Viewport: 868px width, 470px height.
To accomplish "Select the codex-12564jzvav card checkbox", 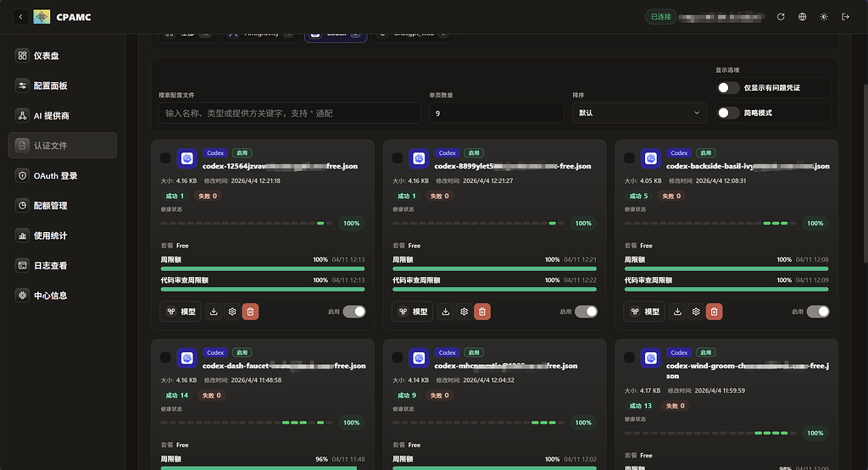I will coord(165,158).
